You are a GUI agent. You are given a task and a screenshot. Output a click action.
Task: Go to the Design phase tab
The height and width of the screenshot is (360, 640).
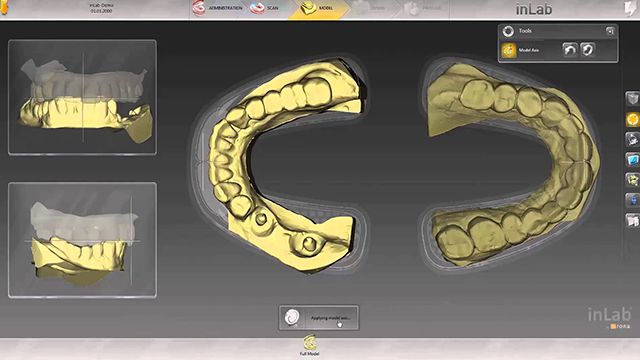(369, 8)
